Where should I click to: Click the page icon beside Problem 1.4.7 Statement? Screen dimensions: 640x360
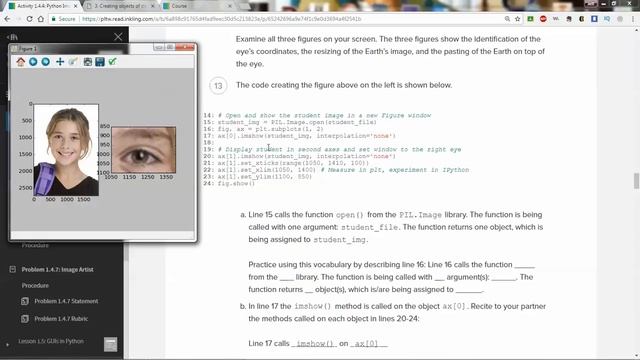pyautogui.click(x=25, y=301)
